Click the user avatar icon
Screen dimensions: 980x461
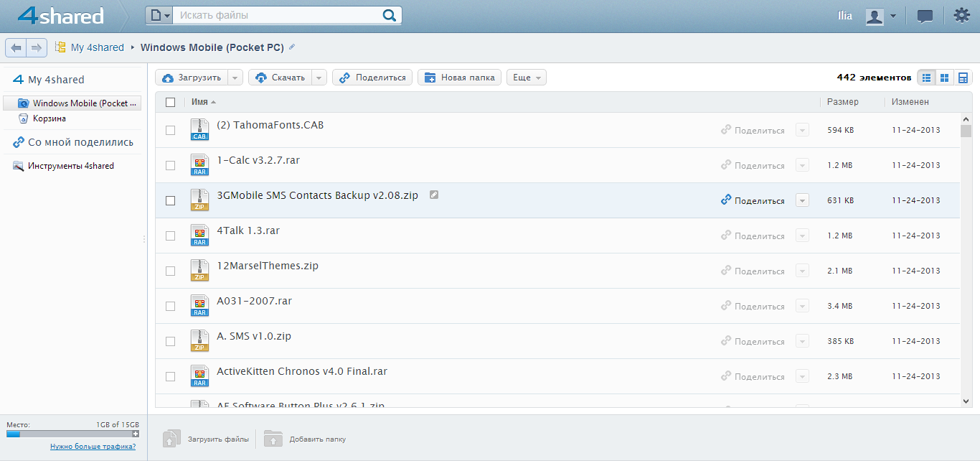(875, 16)
